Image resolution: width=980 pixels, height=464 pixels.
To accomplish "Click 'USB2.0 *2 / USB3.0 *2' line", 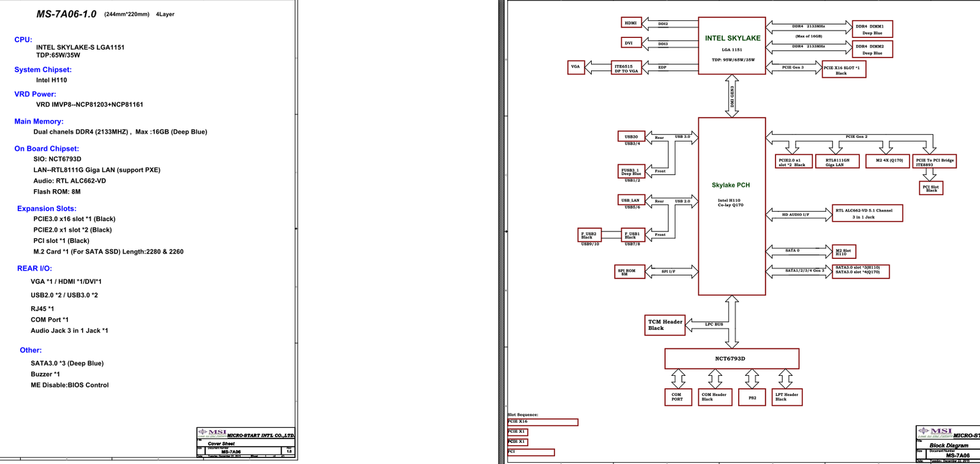I will point(64,295).
